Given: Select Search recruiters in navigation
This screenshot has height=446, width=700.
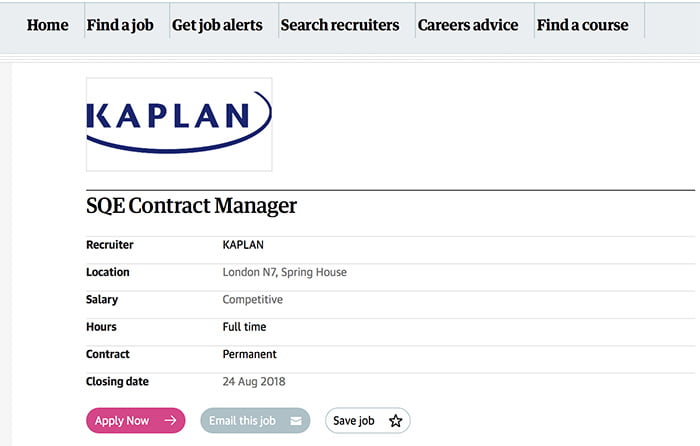Looking at the screenshot, I should click(340, 25).
